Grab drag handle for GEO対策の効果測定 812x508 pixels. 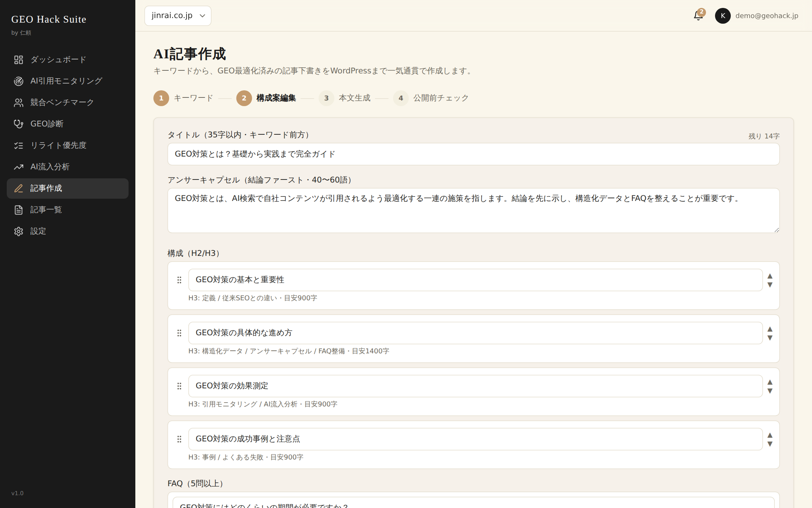click(179, 386)
